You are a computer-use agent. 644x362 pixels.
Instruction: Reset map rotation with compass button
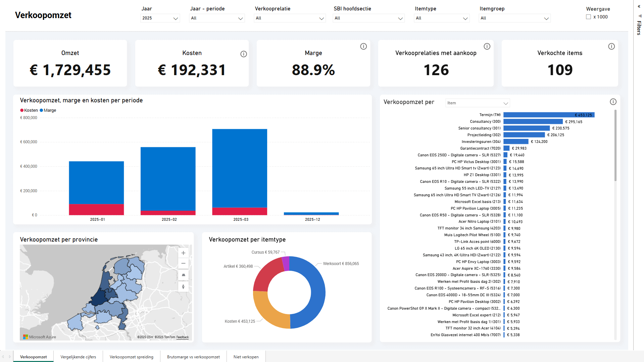pos(183,287)
